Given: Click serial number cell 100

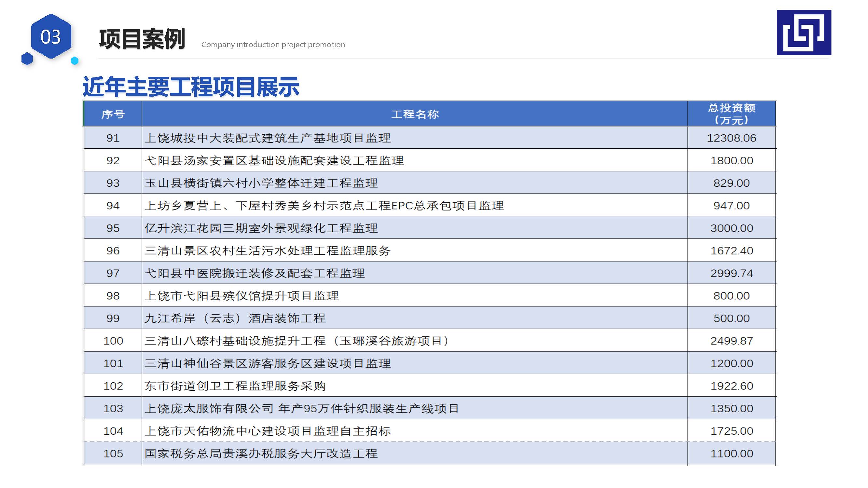Looking at the screenshot, I should click(113, 341).
